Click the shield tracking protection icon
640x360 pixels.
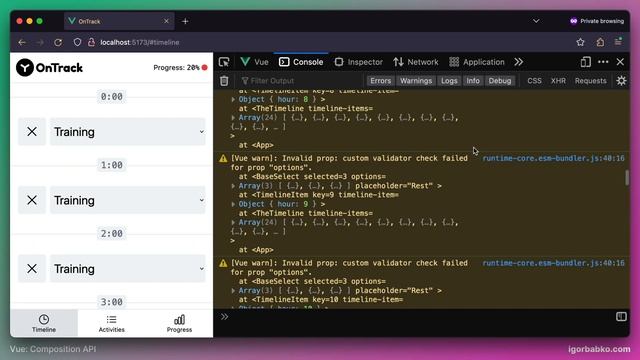point(77,42)
